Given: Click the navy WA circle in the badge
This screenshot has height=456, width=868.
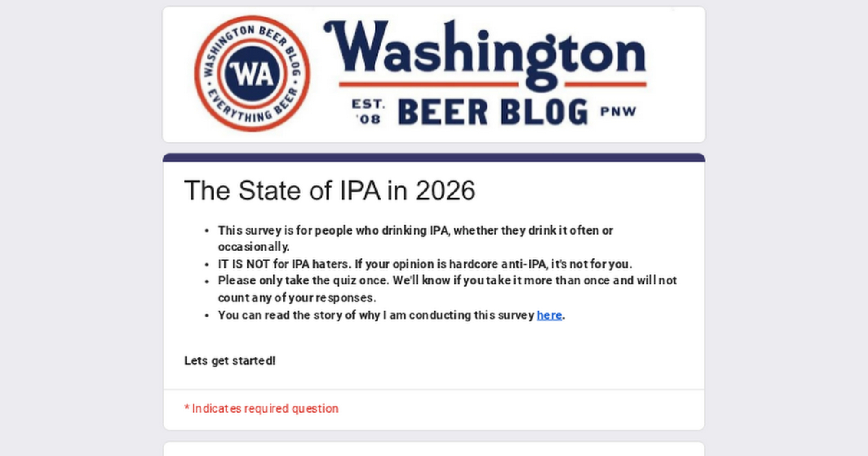Looking at the screenshot, I should [x=252, y=73].
